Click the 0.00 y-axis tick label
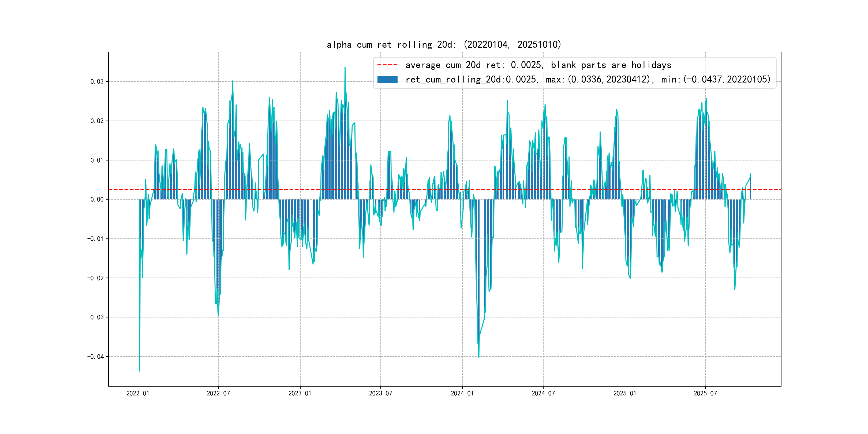 pyautogui.click(x=97, y=200)
